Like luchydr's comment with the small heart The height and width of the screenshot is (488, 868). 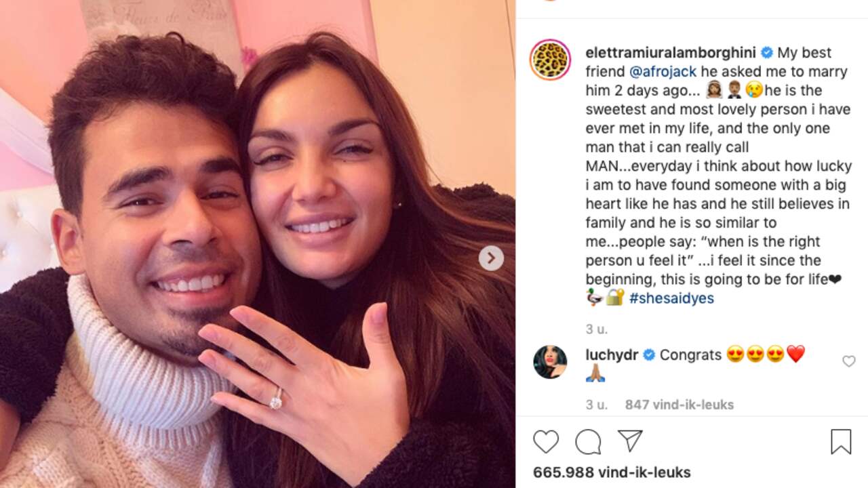(848, 361)
